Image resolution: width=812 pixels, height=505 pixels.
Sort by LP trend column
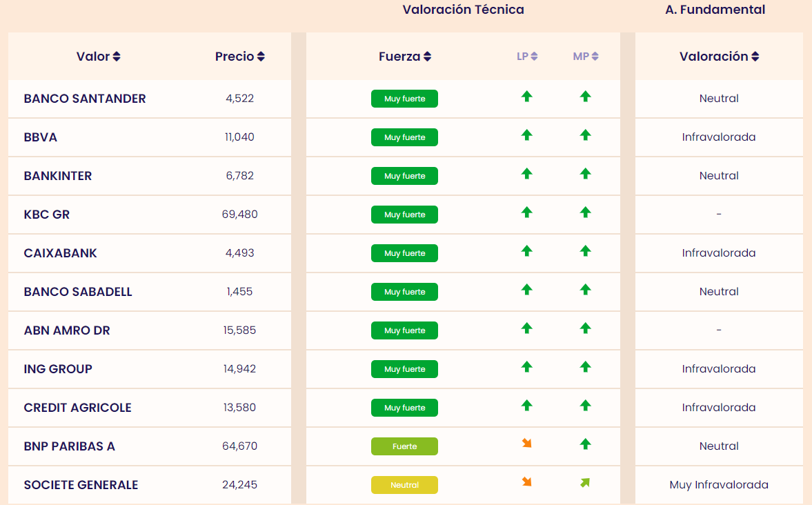point(527,57)
